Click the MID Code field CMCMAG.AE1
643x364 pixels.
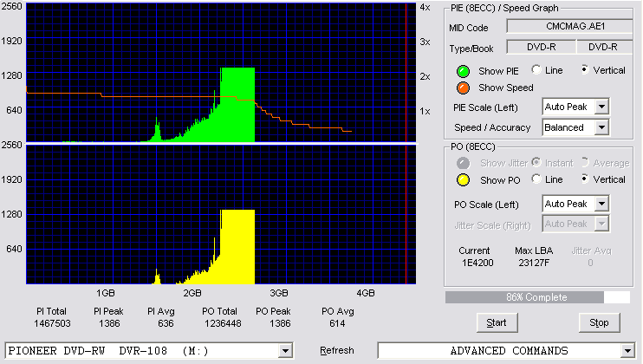point(569,26)
